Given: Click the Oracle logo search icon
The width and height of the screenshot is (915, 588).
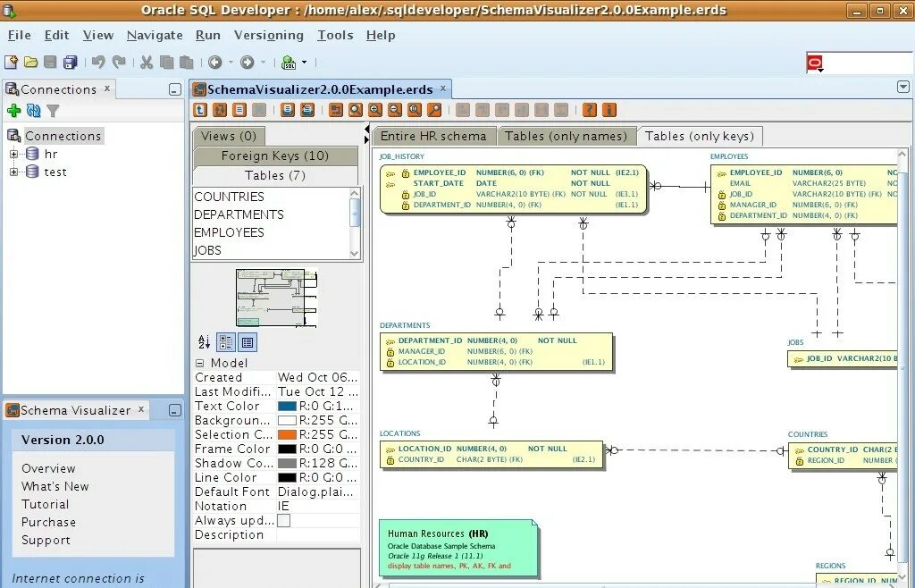Looking at the screenshot, I should coord(815,63).
